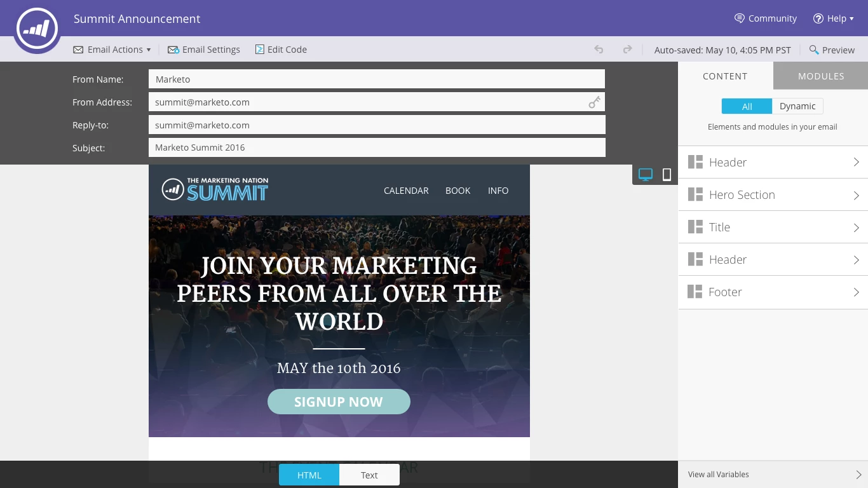Expand the Title module chevron
The height and width of the screenshot is (488, 868).
pos(857,227)
